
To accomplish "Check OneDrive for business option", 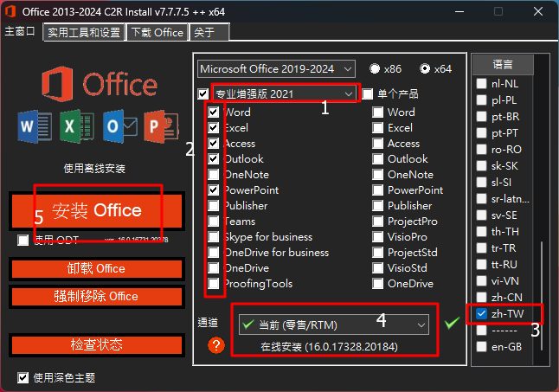I will point(214,253).
